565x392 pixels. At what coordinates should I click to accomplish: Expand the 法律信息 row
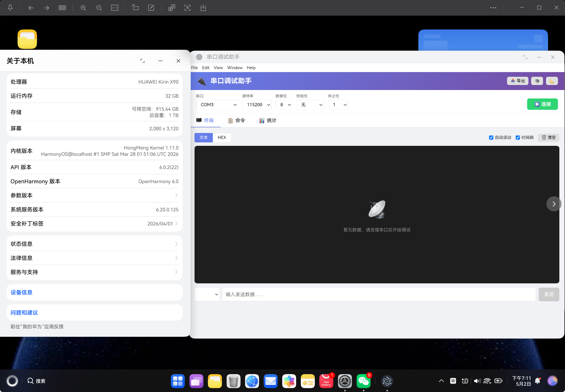pos(94,258)
